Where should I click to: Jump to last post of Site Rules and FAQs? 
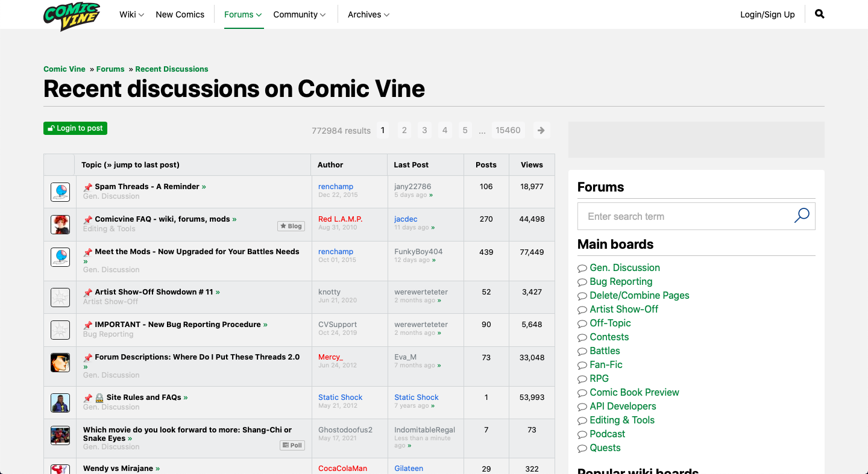186,398
